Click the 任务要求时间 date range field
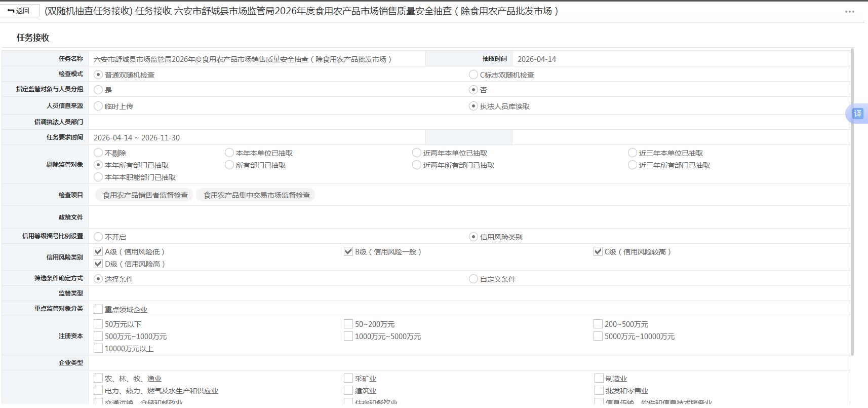This screenshot has width=868, height=408. 257,137
